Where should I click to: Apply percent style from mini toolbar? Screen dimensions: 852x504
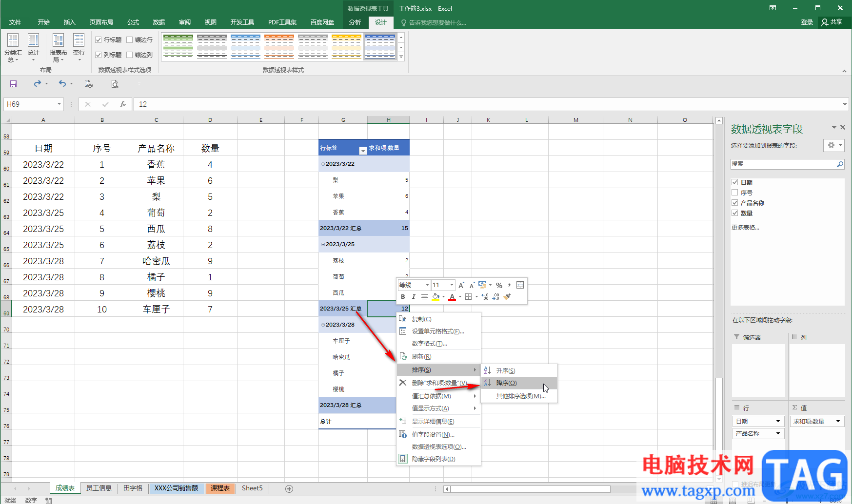499,285
